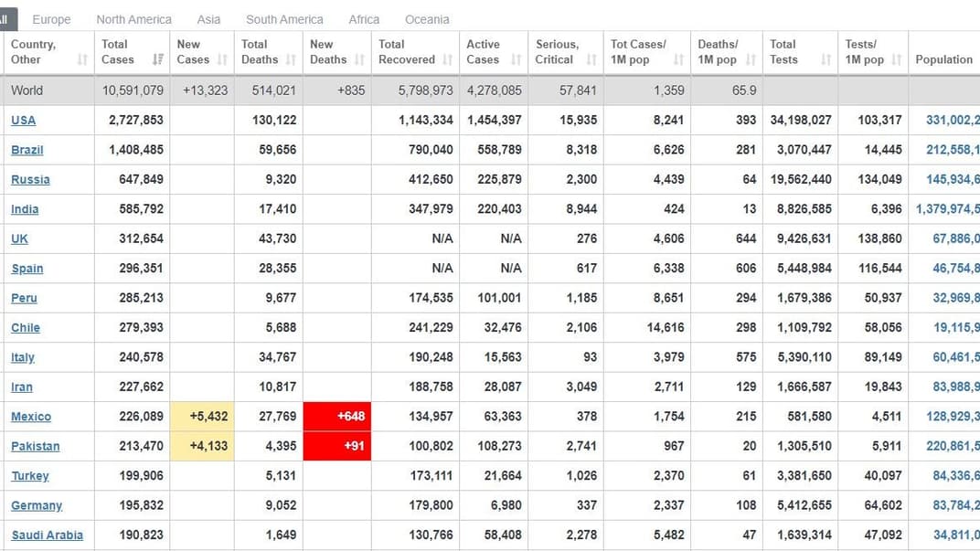Sort by Total Tests column arrows
980x551 pixels.
point(826,60)
